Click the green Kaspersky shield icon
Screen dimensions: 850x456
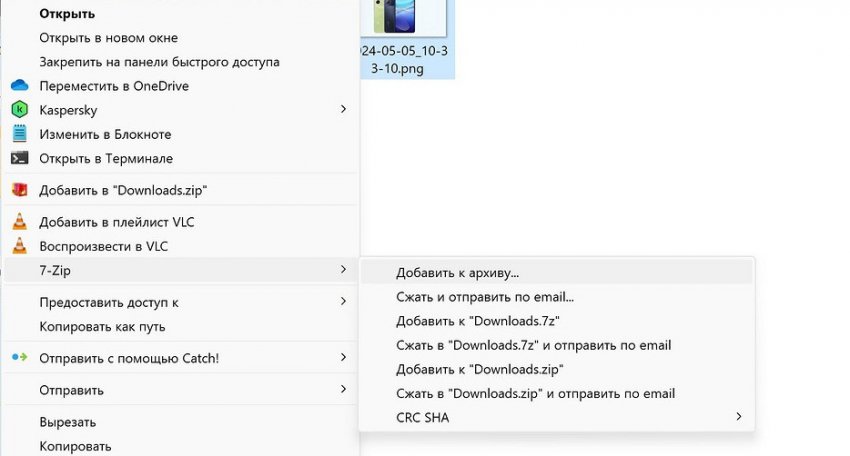19,110
